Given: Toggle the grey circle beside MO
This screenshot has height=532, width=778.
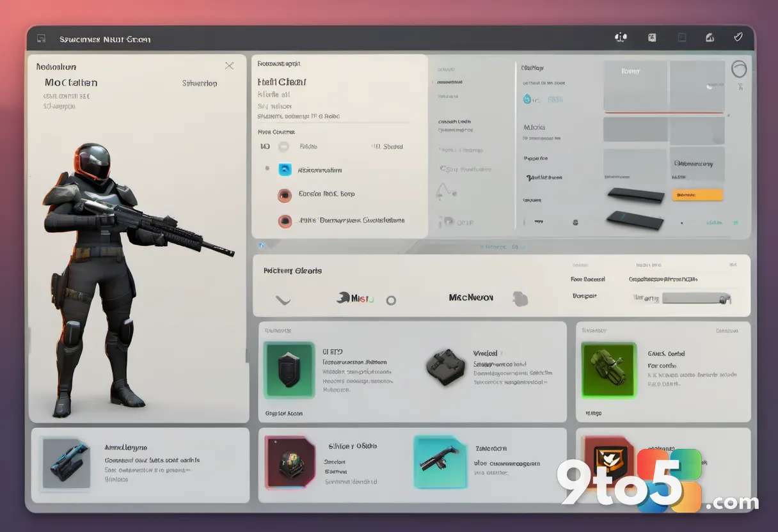Looking at the screenshot, I should point(283,146).
